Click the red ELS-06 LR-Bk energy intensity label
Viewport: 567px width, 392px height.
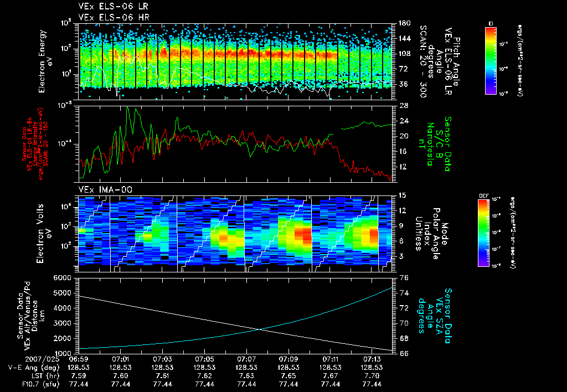pyautogui.click(x=34, y=144)
